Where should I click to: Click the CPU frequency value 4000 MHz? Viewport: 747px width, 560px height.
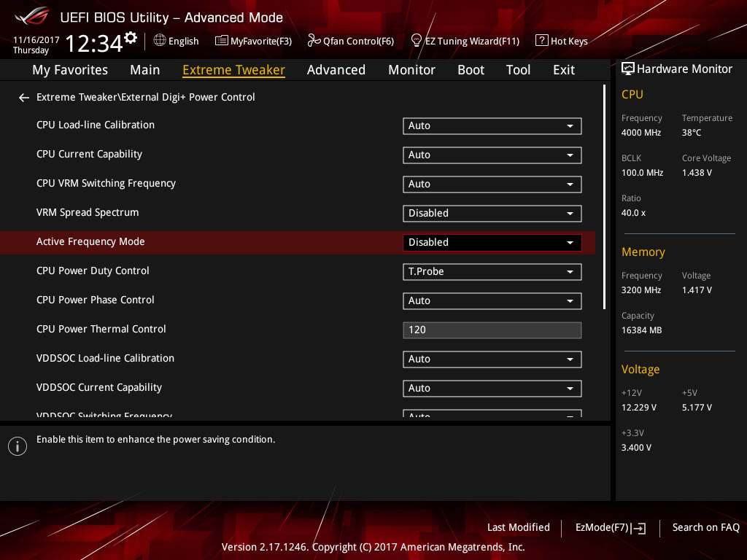point(641,133)
